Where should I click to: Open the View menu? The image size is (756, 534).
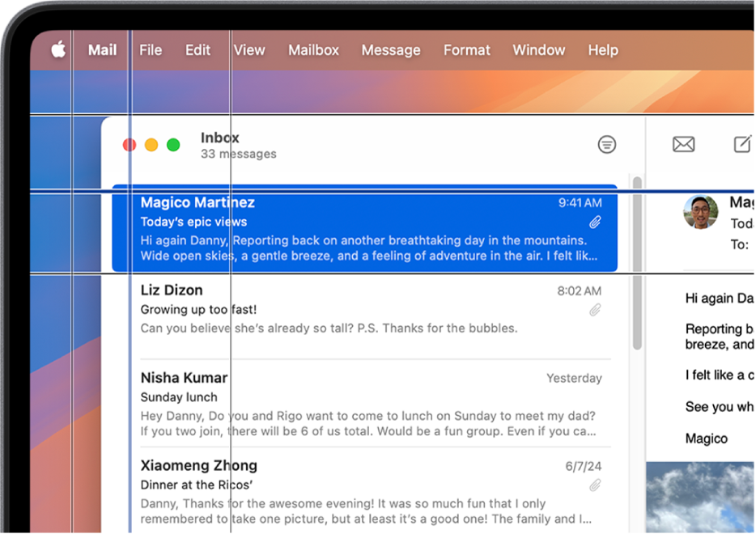pos(249,50)
